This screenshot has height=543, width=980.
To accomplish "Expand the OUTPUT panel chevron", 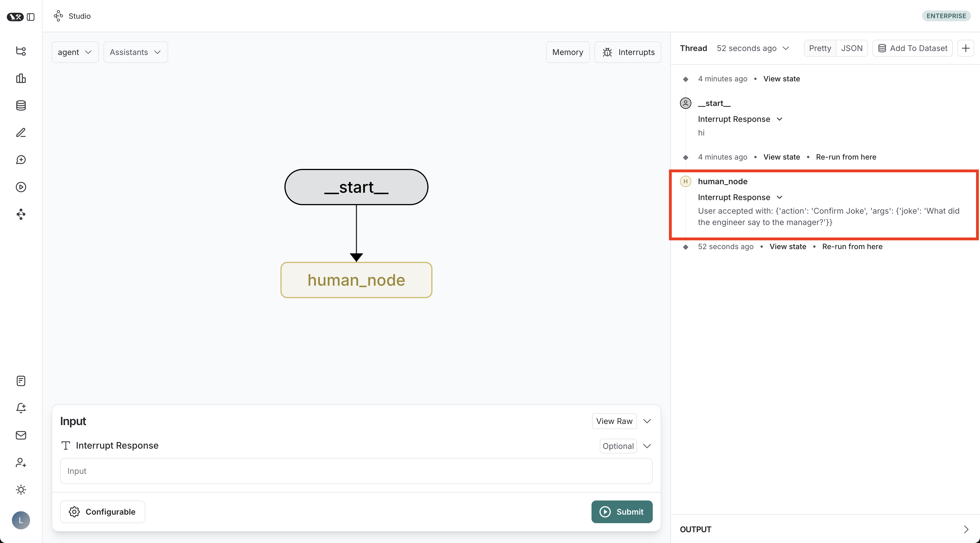I will point(966,529).
